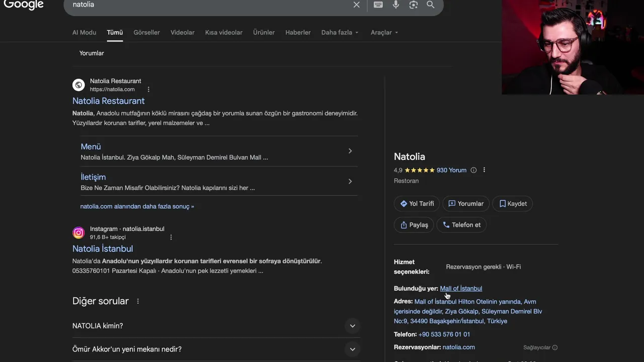Clear the search box with the X icon

[x=356, y=5]
